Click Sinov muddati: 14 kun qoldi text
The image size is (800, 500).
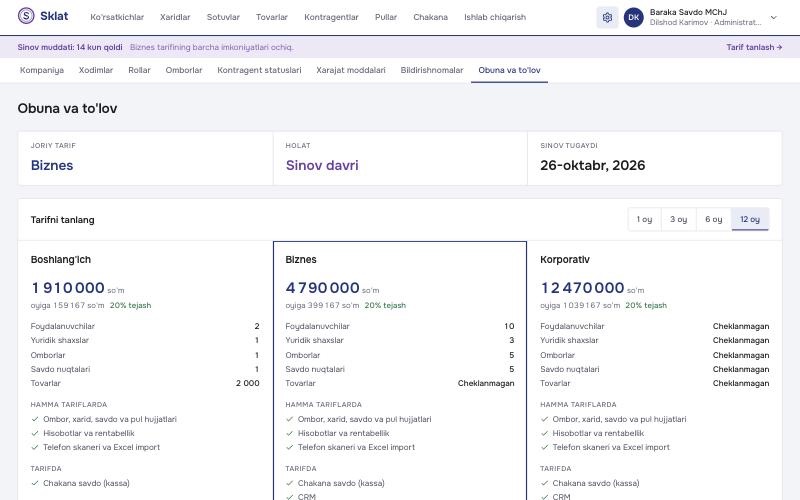(70, 47)
